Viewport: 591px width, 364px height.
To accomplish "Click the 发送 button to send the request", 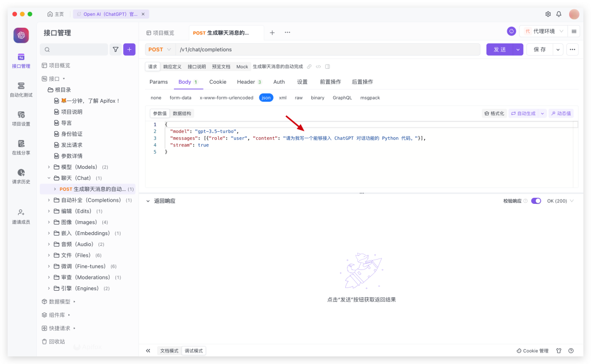I will point(500,49).
